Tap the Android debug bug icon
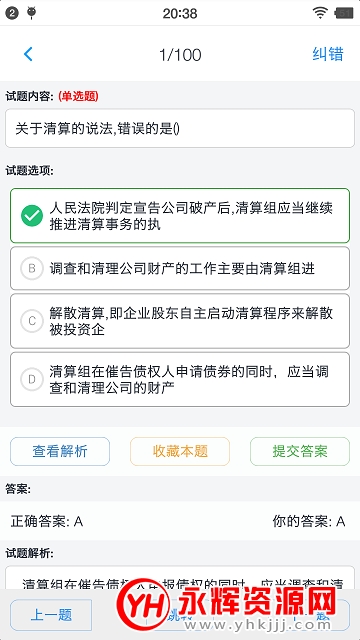Screen dimensions: 360x640 pyautogui.click(x=31, y=13)
